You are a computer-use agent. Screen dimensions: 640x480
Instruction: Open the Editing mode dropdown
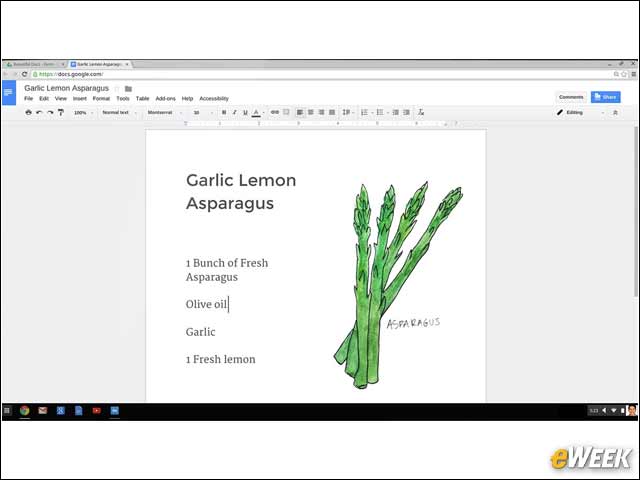point(580,112)
